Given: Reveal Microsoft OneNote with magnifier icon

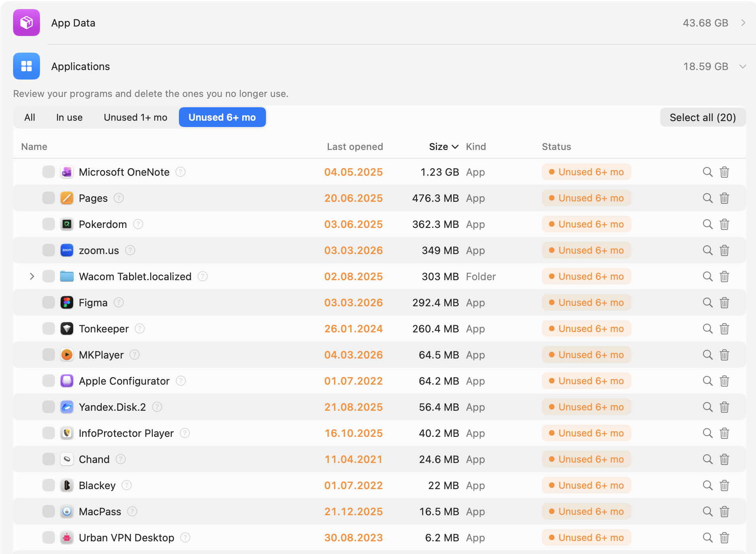Looking at the screenshot, I should [x=708, y=172].
